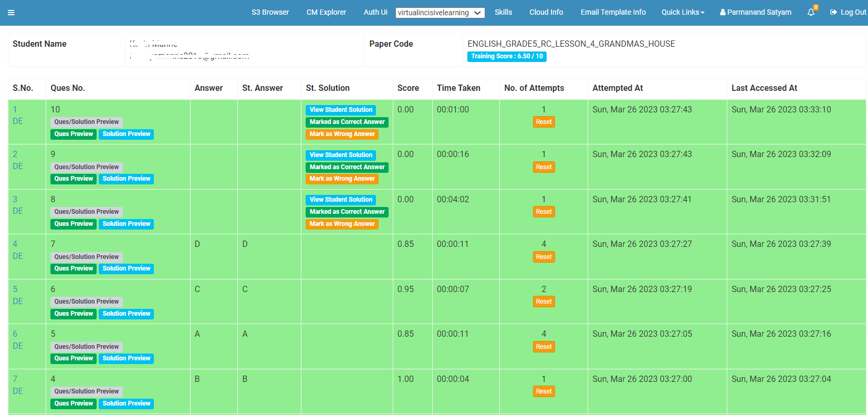
Task: Open the hamburger menu icon
Action: (x=11, y=13)
